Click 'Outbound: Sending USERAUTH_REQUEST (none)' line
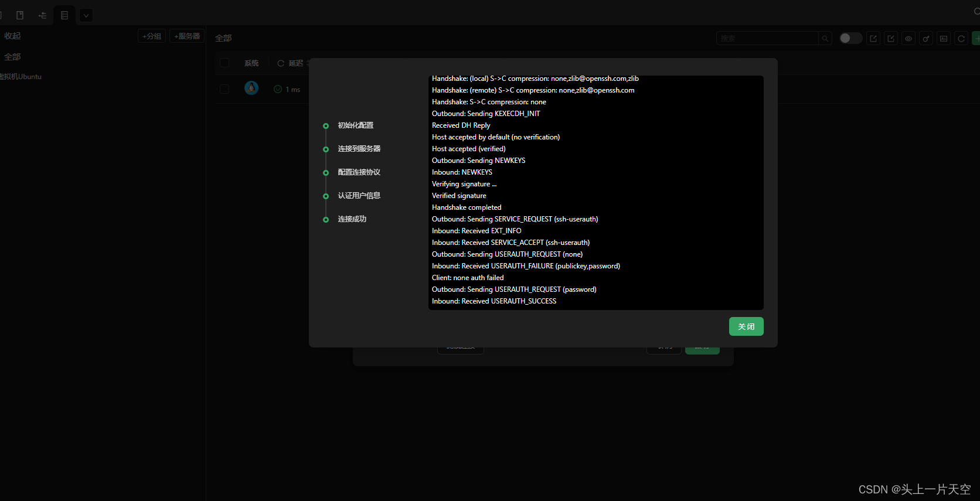The width and height of the screenshot is (980, 501). click(508, 254)
